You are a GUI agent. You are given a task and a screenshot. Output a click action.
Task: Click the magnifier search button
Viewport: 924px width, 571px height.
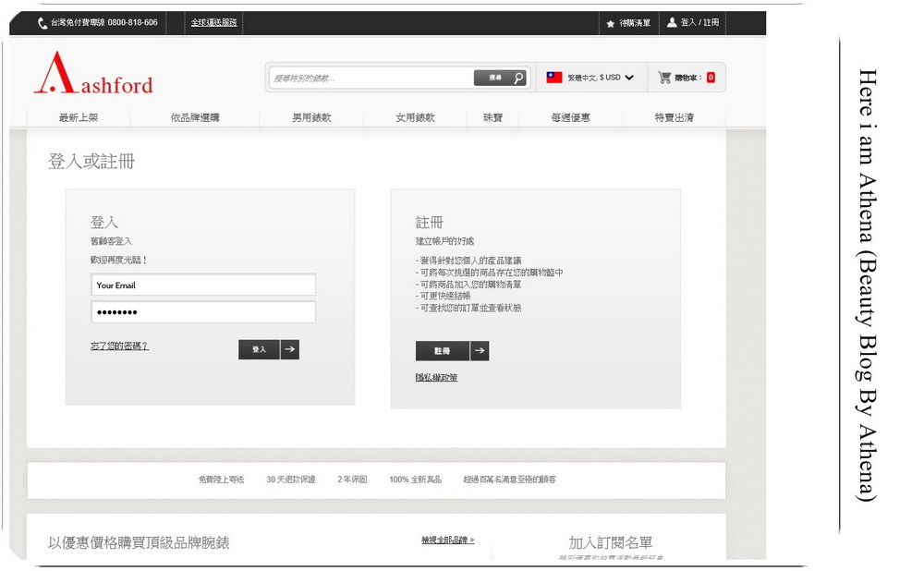tap(518, 78)
